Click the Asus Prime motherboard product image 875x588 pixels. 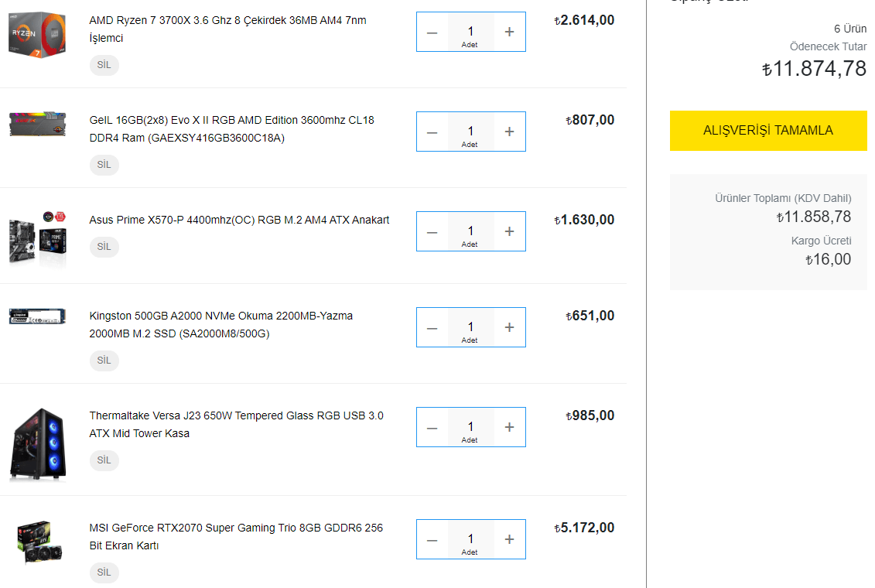click(x=37, y=236)
